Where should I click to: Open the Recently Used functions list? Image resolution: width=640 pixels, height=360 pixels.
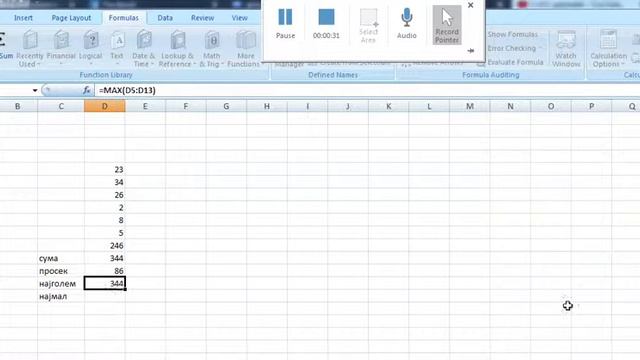[x=30, y=48]
